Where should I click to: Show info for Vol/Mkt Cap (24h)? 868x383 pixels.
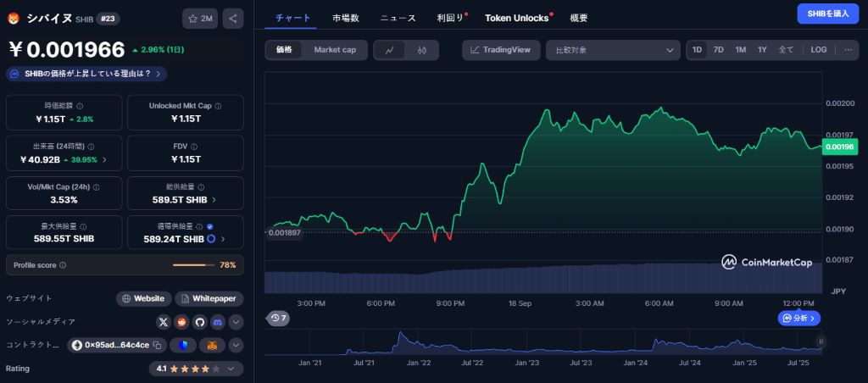pos(95,187)
